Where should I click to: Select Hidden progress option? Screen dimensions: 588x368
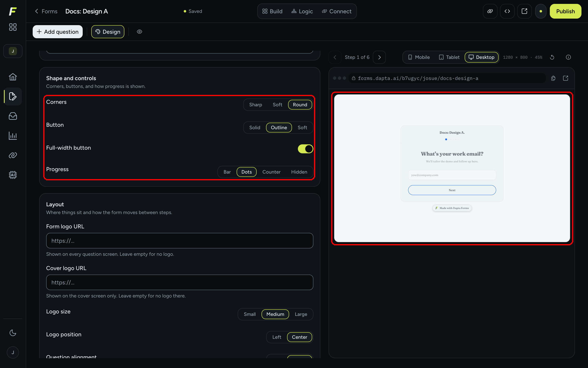point(299,172)
